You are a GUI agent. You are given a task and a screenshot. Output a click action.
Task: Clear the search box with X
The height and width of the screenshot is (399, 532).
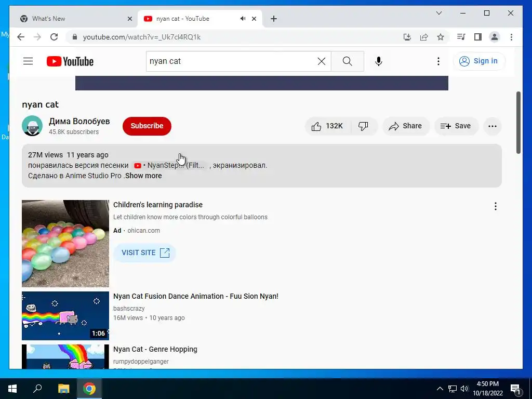click(321, 61)
